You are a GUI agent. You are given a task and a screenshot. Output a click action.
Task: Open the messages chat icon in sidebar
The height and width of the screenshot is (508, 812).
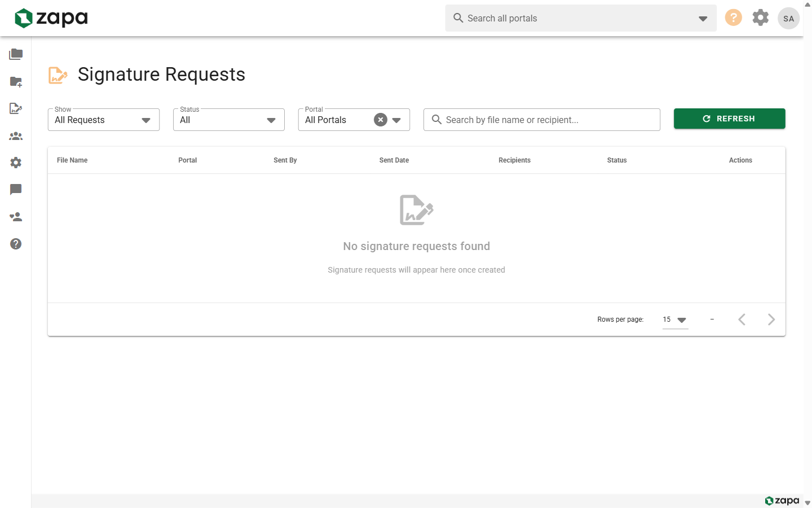[x=16, y=190]
